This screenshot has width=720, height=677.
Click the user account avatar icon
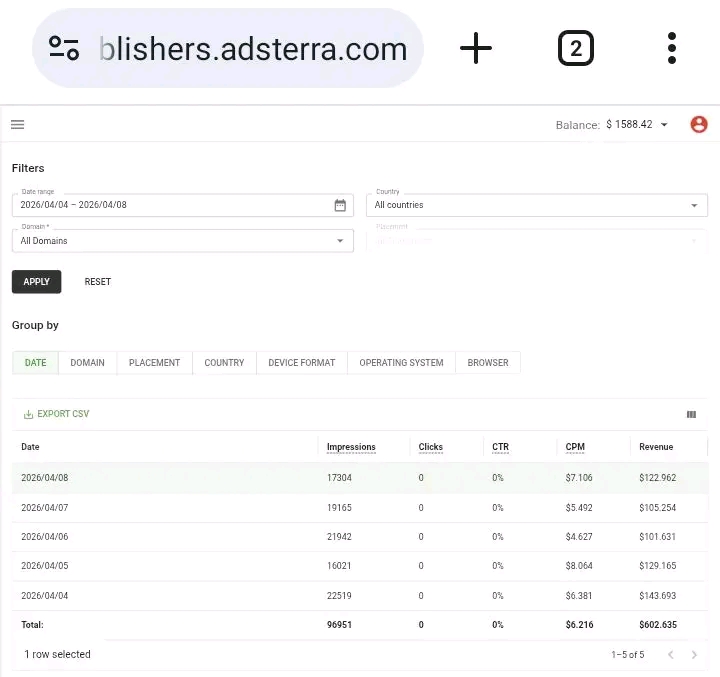(699, 125)
